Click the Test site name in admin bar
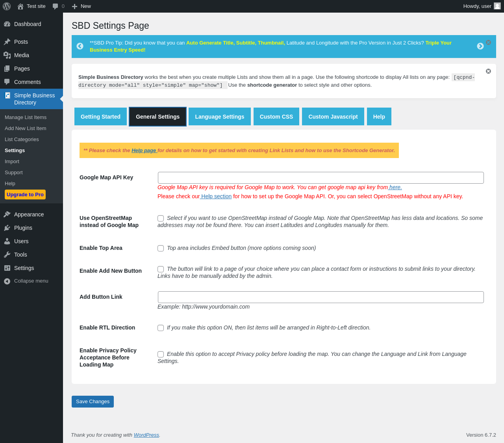 [36, 6]
